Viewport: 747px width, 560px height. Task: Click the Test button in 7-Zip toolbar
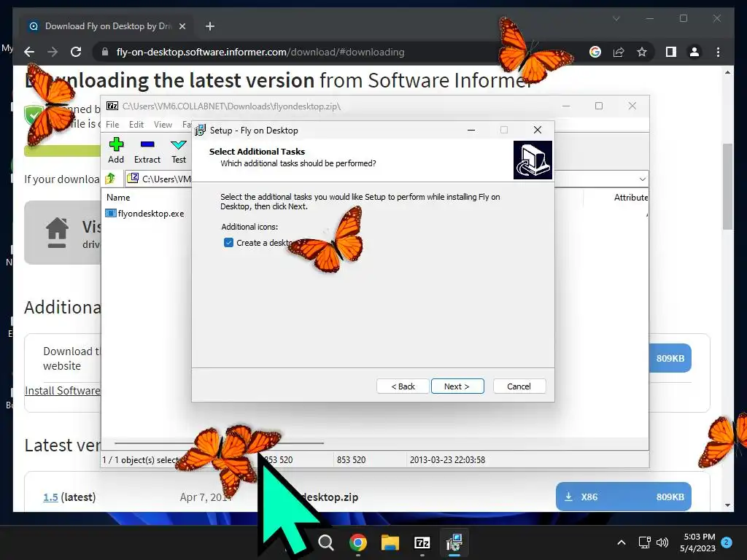pos(179,150)
